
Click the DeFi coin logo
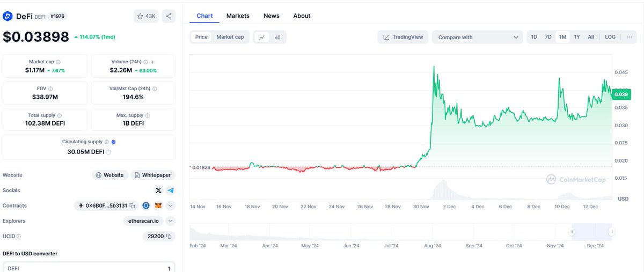tap(8, 16)
